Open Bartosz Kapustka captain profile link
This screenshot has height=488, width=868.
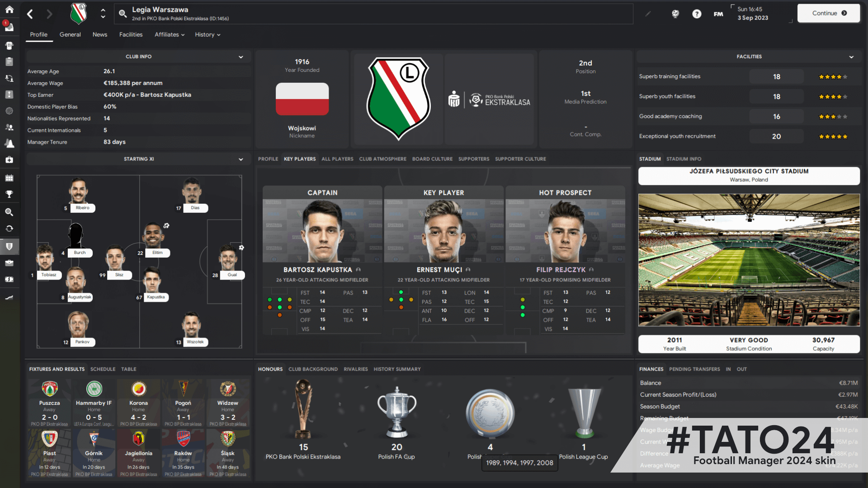pos(317,270)
